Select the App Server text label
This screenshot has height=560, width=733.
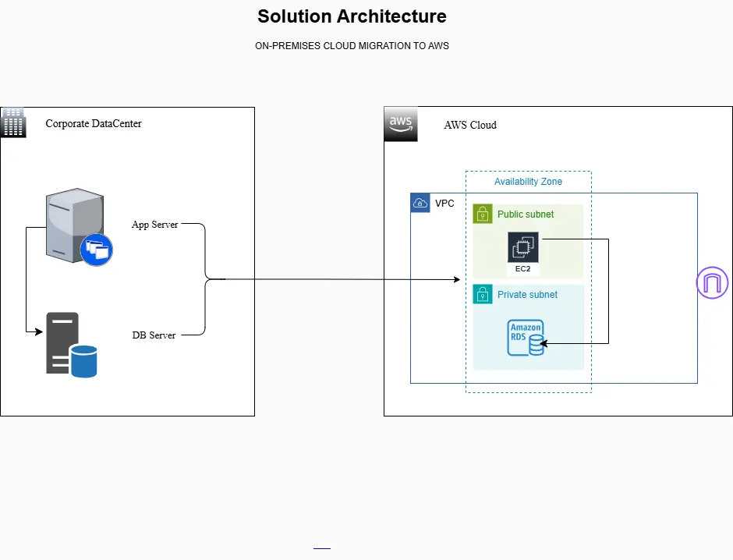tap(154, 225)
